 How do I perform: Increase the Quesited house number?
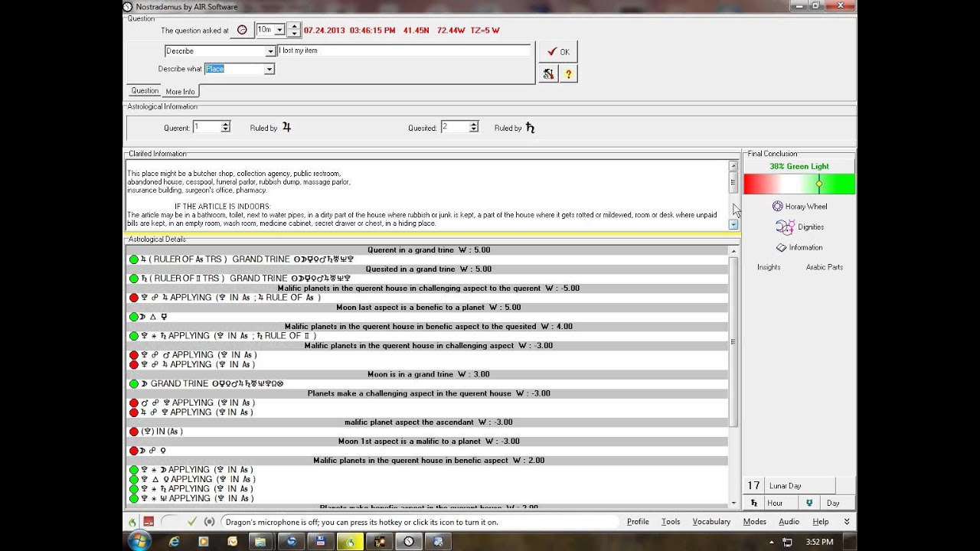[474, 124]
